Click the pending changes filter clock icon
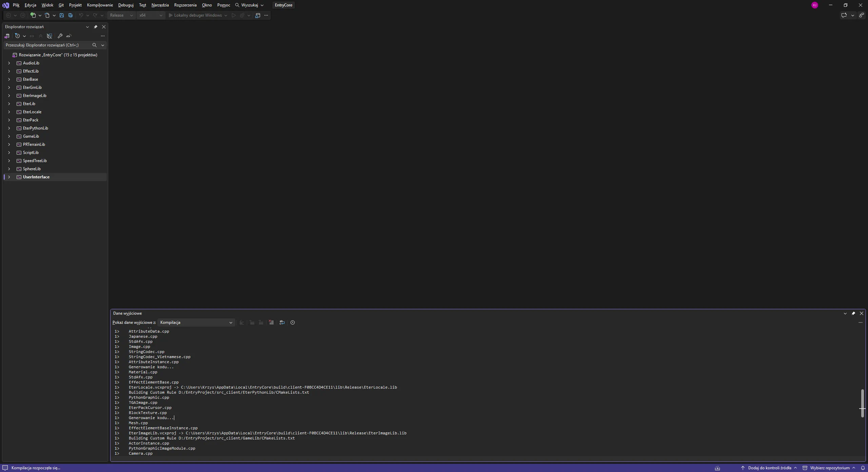 (18, 36)
